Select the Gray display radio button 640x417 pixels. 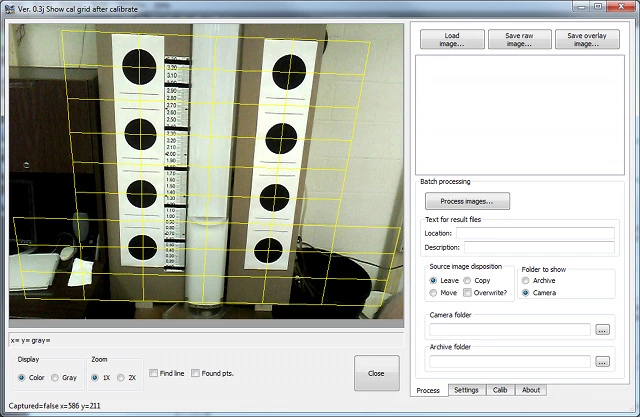coord(56,377)
